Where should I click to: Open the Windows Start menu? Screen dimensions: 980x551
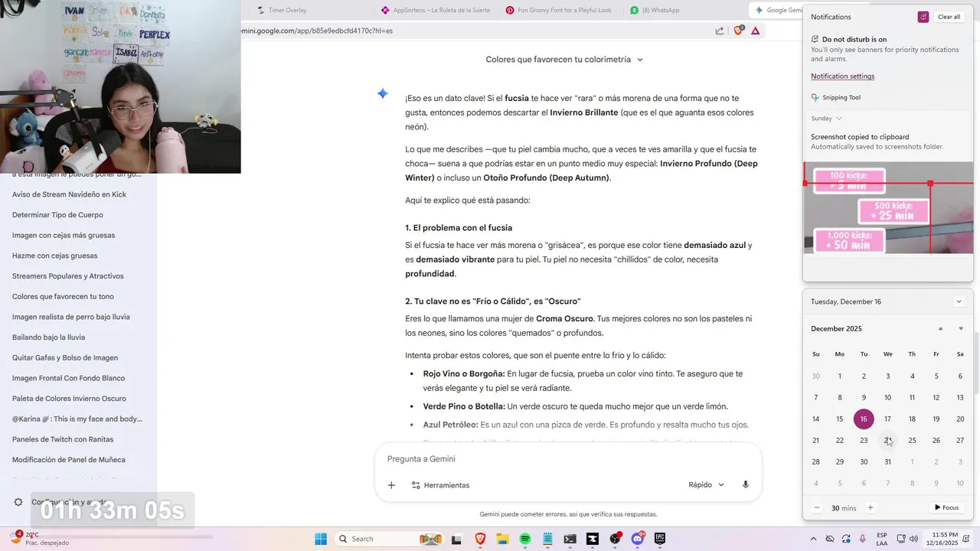tap(321, 539)
